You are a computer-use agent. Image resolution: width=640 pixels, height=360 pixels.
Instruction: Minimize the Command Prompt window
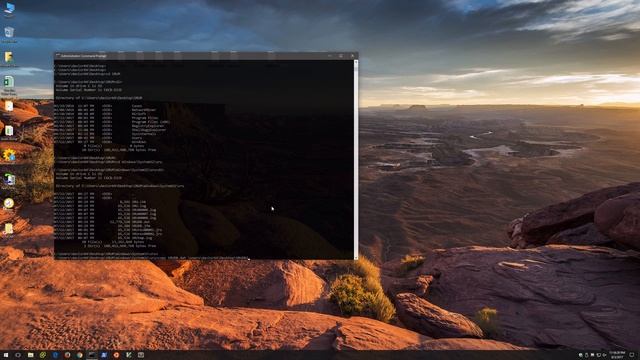click(330, 56)
